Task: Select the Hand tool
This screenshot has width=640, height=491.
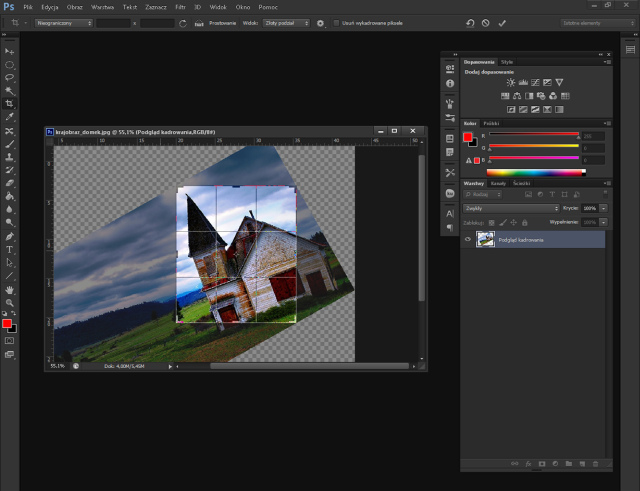Action: click(x=9, y=290)
